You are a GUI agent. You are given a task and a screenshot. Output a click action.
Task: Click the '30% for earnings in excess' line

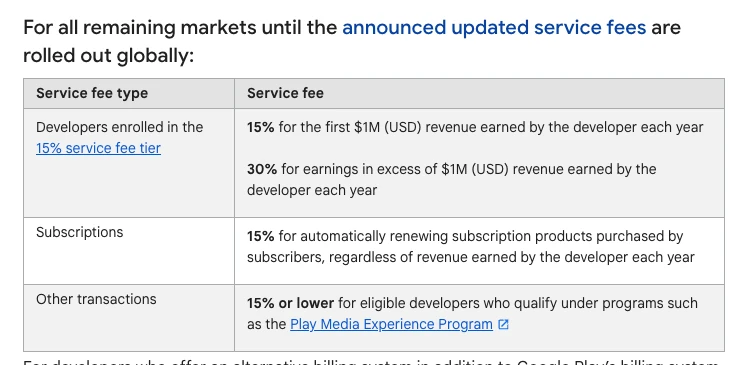pyautogui.click(x=451, y=169)
